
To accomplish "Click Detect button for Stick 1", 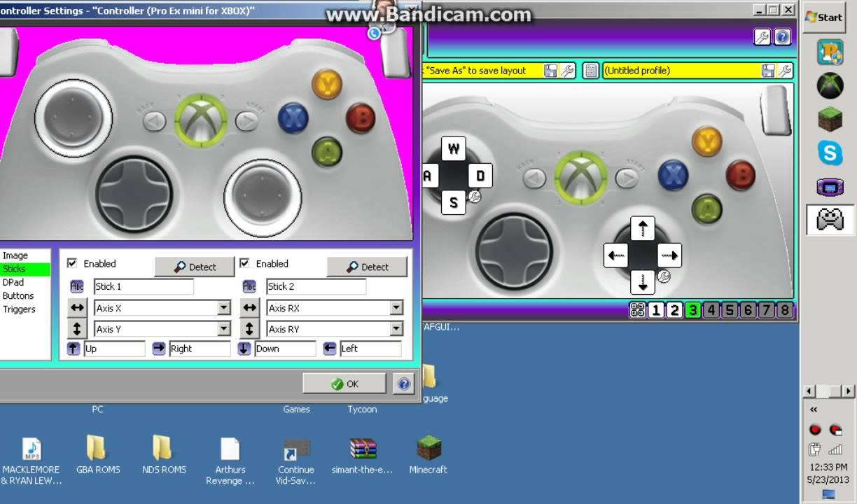I will pos(195,267).
